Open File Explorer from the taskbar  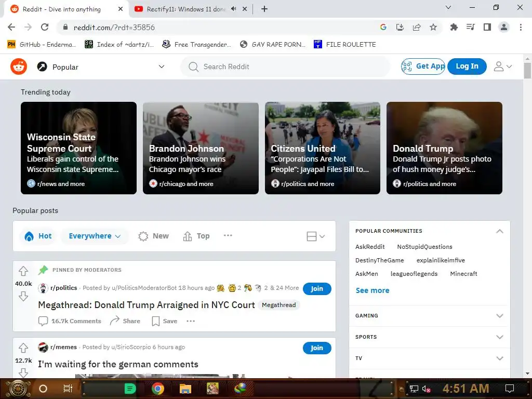pos(185,389)
